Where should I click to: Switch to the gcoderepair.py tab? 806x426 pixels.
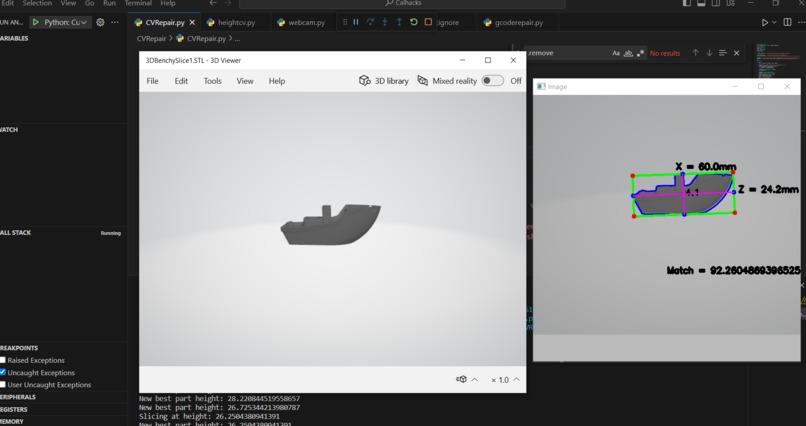[x=519, y=23]
